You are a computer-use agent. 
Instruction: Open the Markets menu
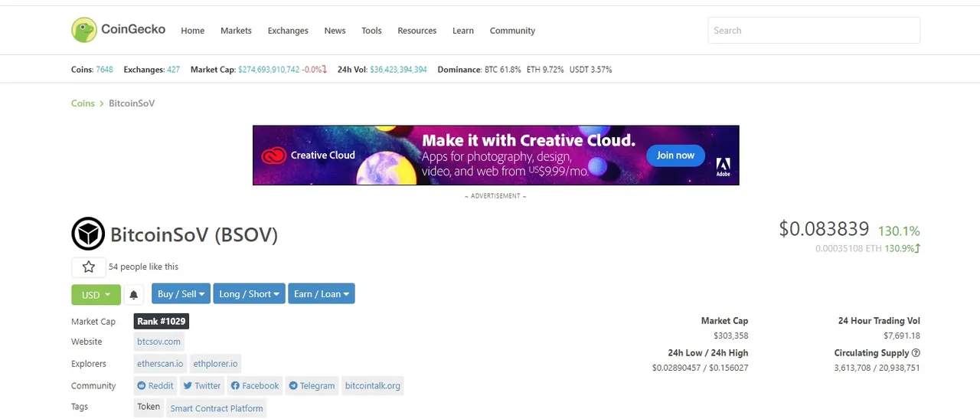(x=236, y=31)
